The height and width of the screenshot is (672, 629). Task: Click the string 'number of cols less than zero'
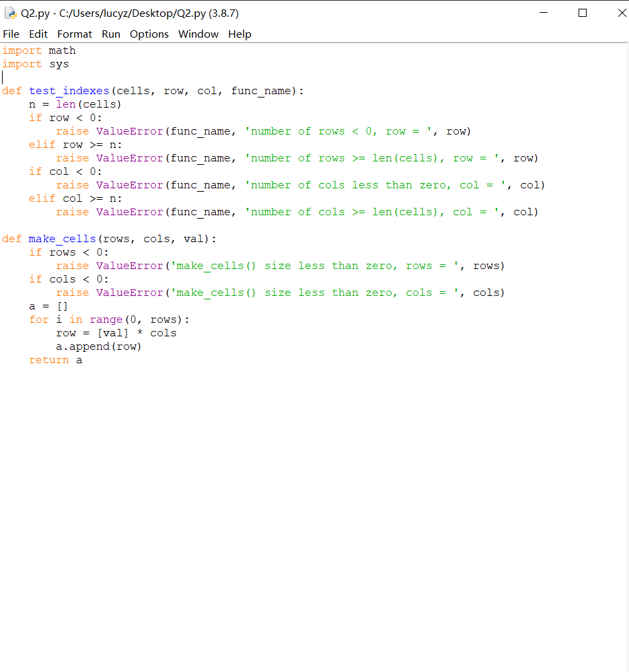tap(348, 186)
